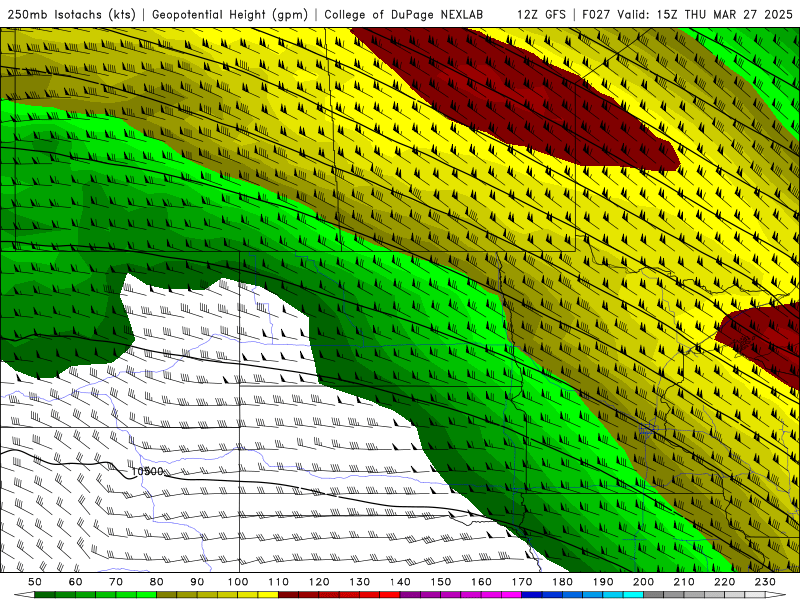Viewport: 800px width, 600px height.
Task: Click the 120 kt legend label
Action: point(319,582)
